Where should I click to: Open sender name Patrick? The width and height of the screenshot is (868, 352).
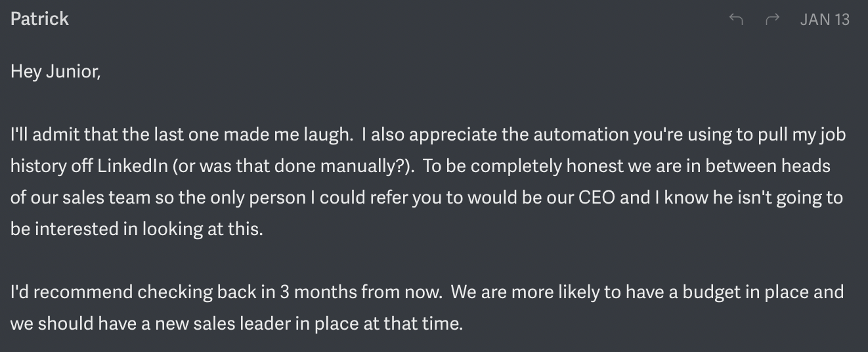[39, 18]
